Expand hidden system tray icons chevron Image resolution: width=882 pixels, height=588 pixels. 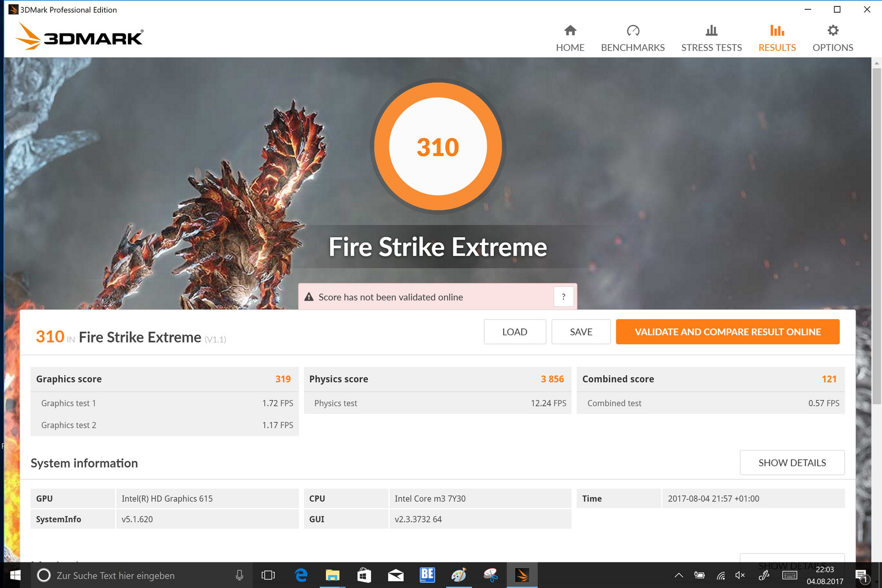tap(679, 575)
